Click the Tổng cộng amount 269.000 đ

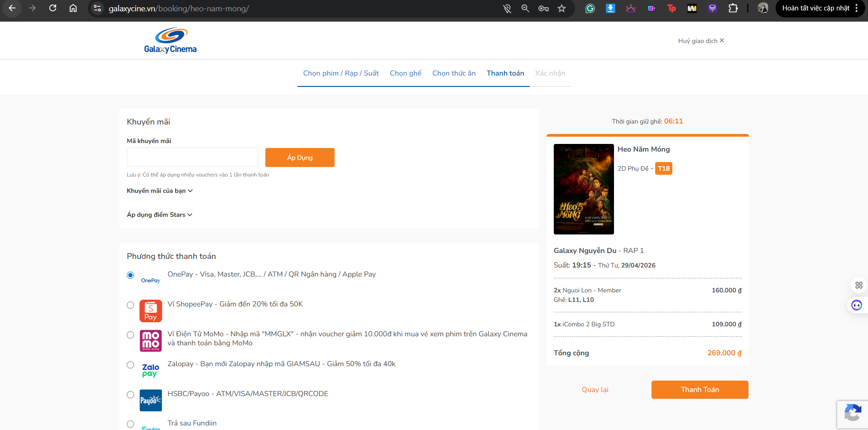click(x=724, y=353)
